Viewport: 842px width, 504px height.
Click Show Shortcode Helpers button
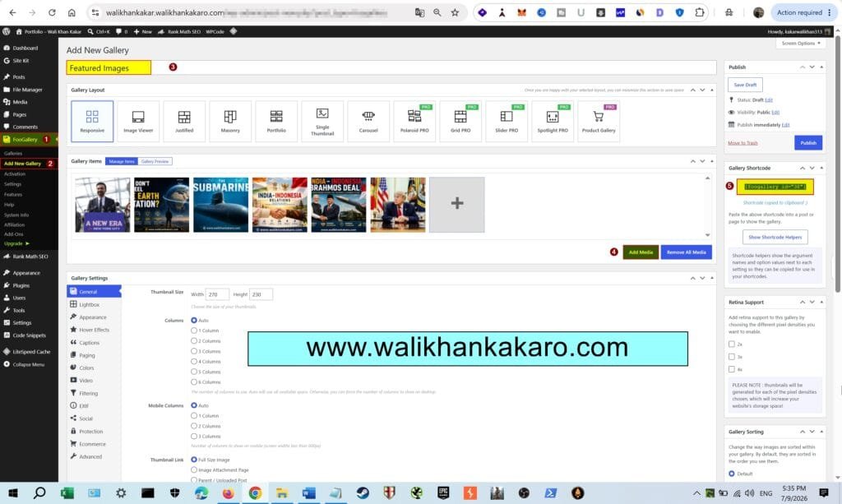pos(775,237)
